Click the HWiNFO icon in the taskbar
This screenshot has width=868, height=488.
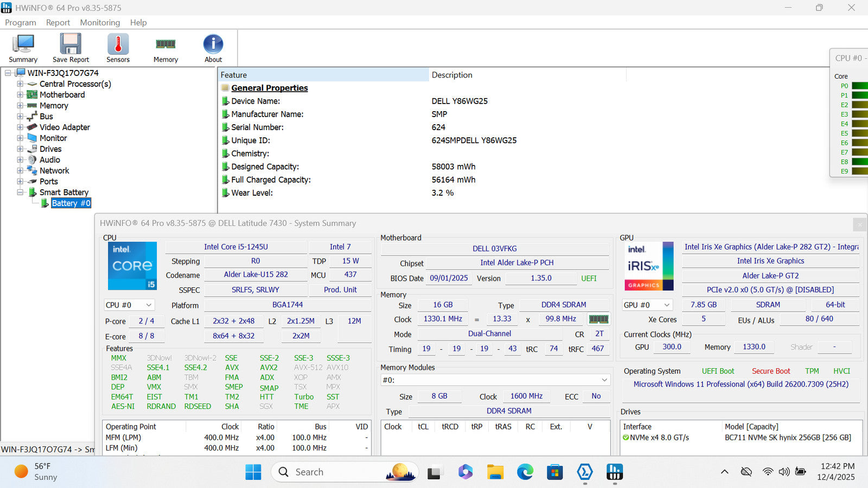(x=614, y=472)
